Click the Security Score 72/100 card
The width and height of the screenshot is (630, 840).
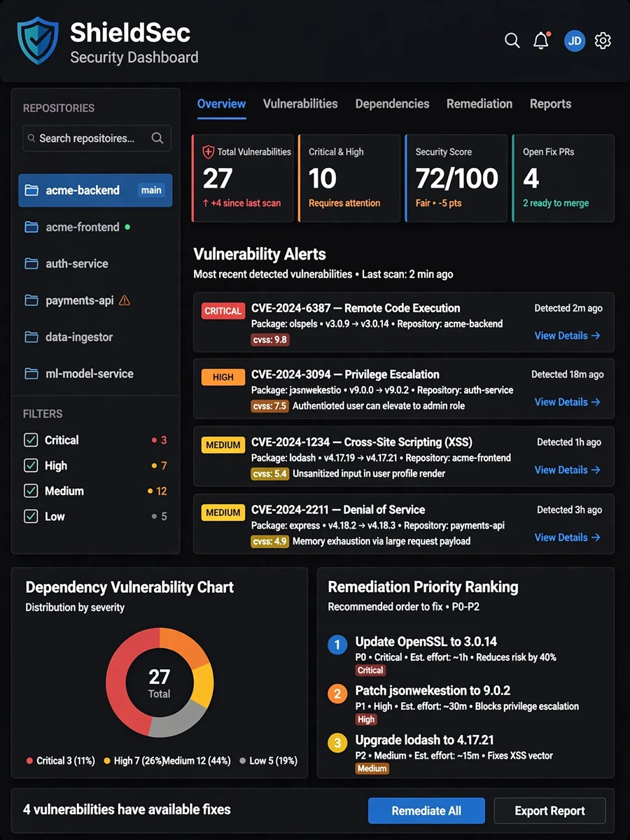click(456, 178)
